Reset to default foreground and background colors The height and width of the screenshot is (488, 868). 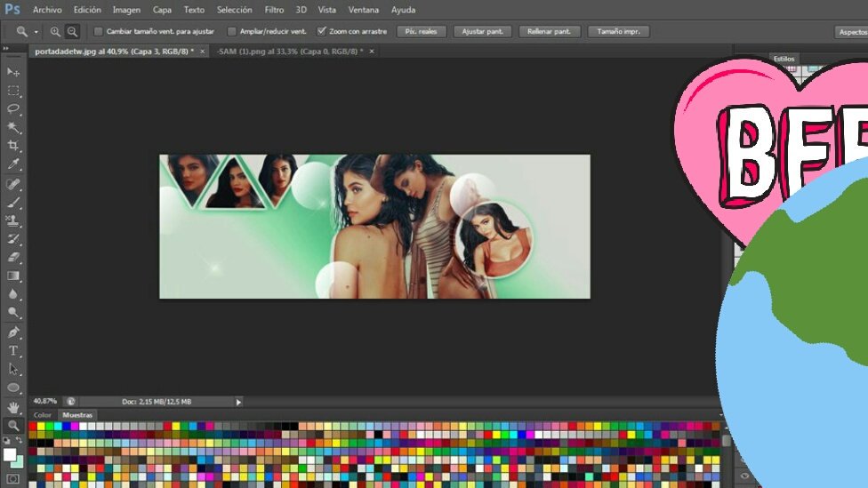coord(6,440)
